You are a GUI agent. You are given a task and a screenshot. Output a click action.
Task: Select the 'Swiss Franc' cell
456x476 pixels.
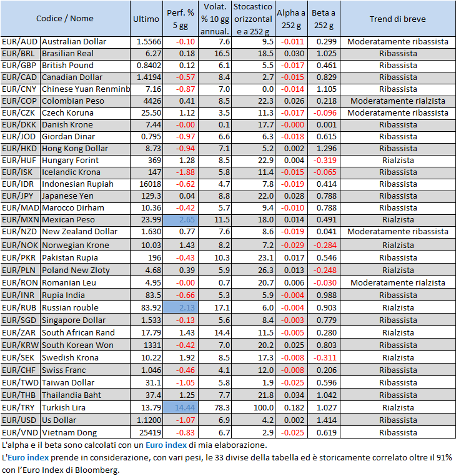coord(86,370)
